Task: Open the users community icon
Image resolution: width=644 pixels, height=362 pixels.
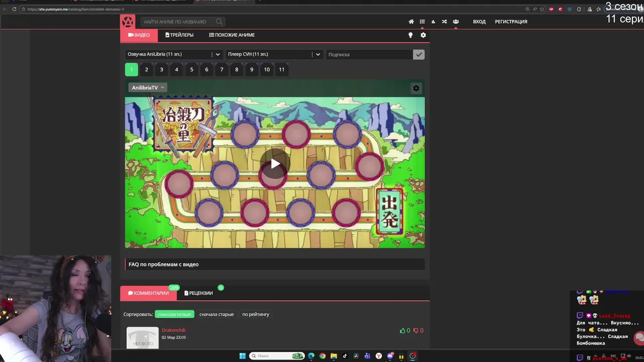Action: (x=455, y=22)
